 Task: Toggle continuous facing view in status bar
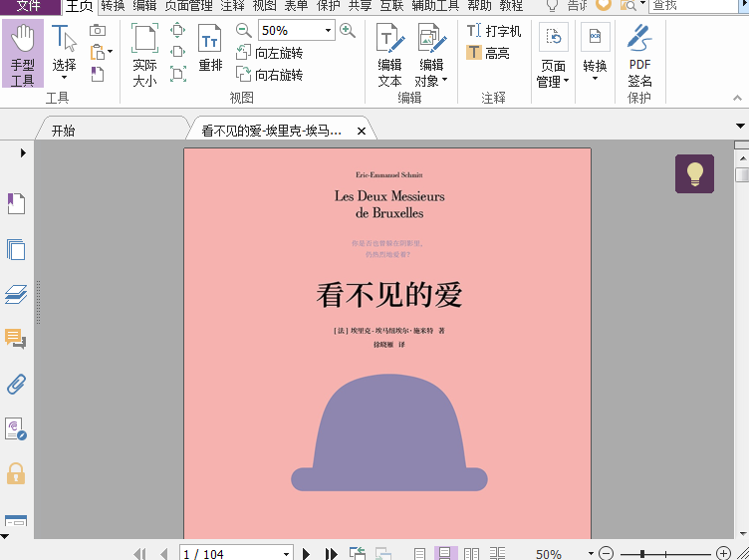click(x=497, y=554)
